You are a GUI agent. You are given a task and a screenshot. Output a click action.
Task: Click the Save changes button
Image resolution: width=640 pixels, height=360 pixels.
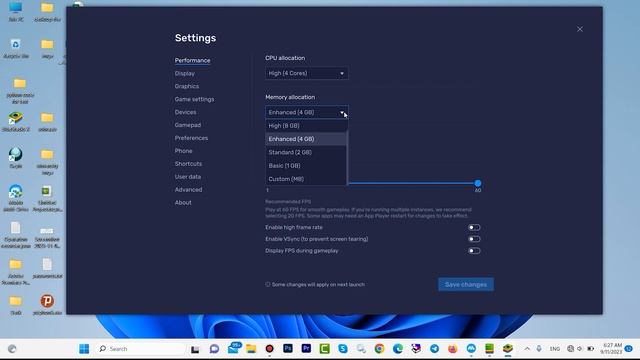tap(466, 284)
